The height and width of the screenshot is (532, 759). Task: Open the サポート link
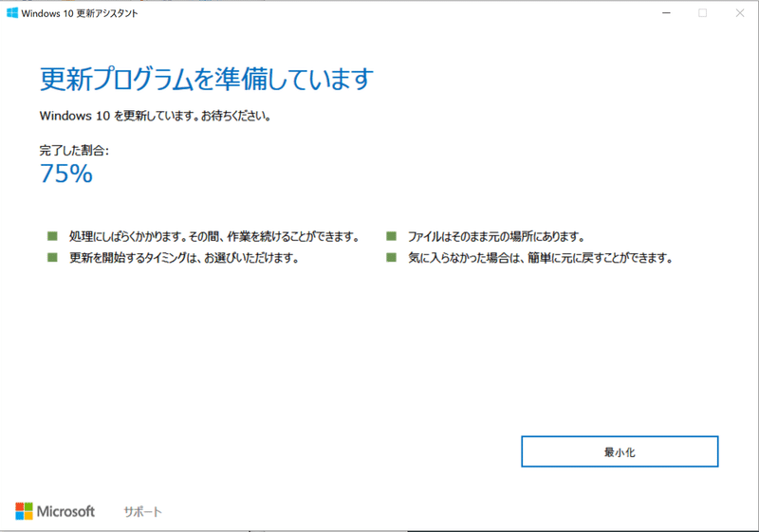143,512
